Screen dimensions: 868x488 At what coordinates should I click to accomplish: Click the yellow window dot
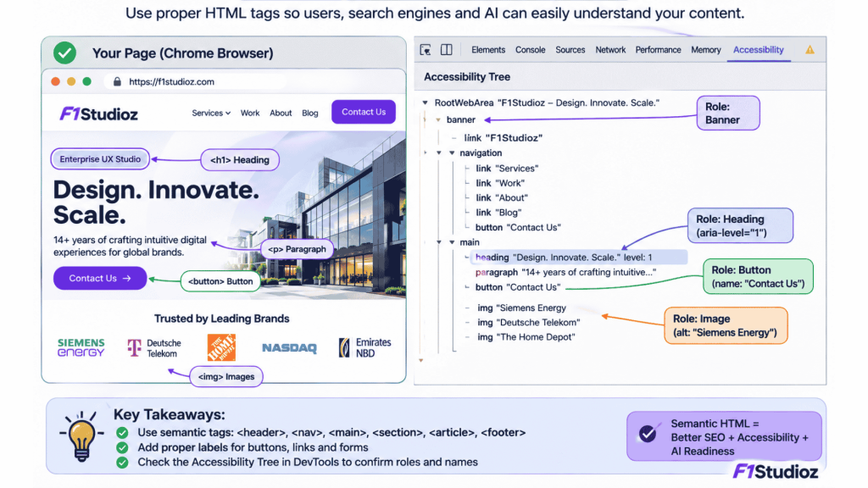pos(71,81)
